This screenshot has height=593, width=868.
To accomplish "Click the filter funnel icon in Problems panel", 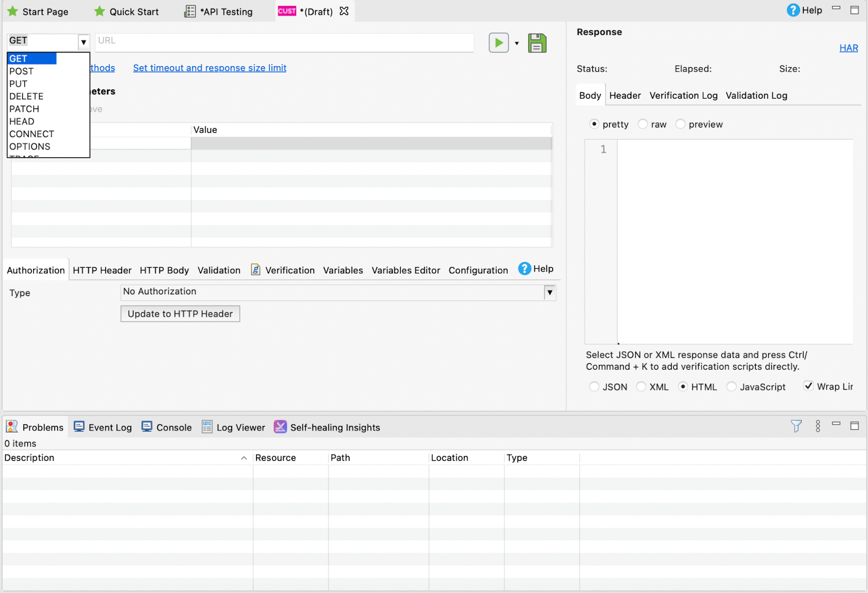I will (796, 427).
